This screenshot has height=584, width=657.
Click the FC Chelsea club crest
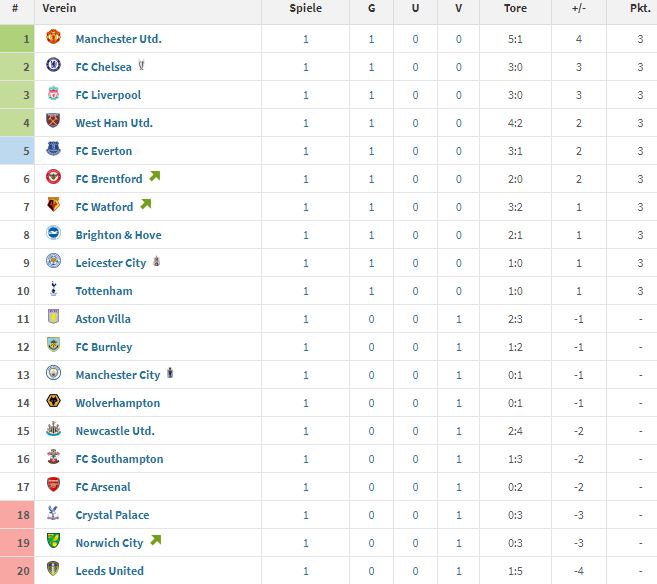[x=53, y=65]
